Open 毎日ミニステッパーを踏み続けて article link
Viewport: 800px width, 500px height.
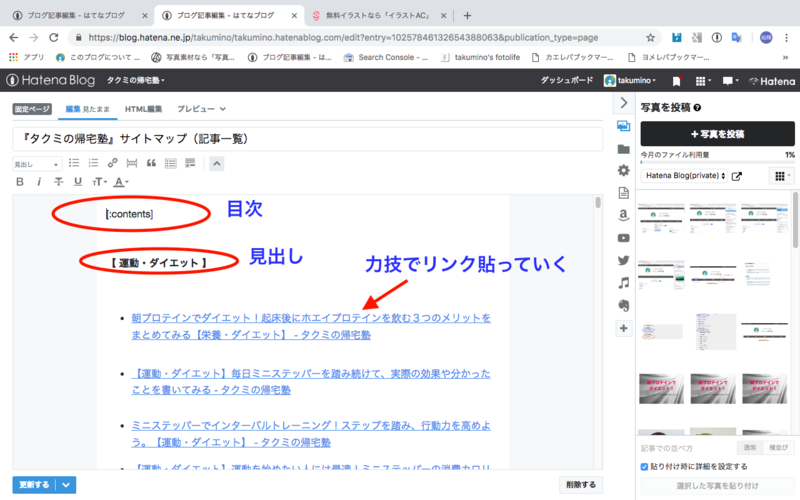point(311,382)
